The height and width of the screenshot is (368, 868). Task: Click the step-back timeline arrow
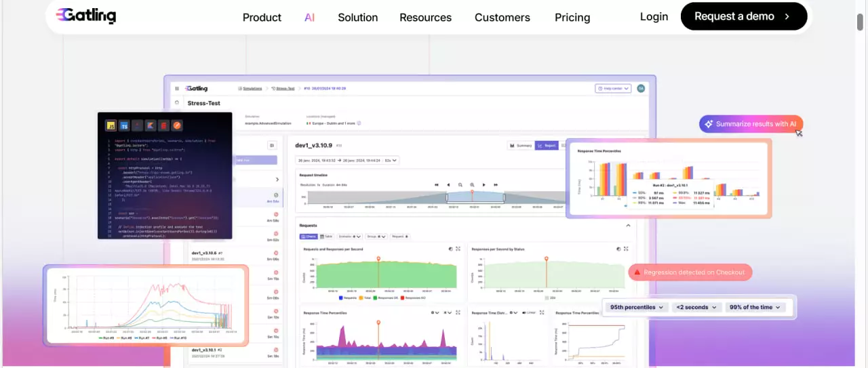(448, 184)
